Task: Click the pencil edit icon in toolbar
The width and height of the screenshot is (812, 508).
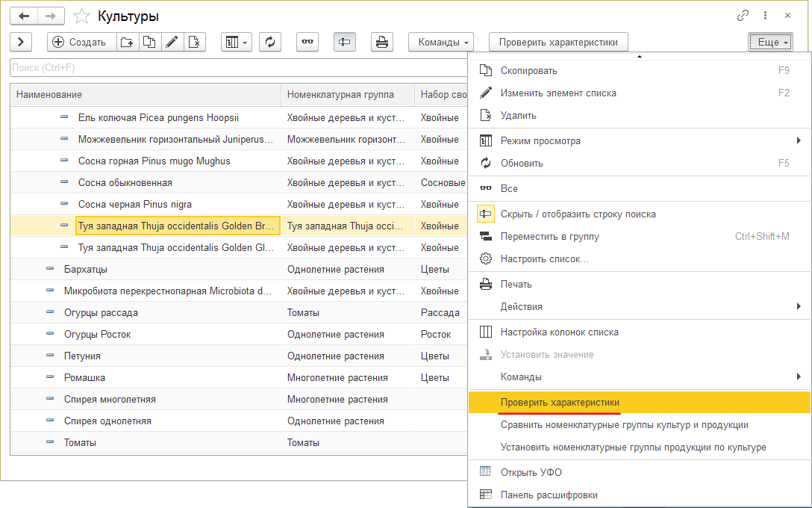Action: point(172,43)
